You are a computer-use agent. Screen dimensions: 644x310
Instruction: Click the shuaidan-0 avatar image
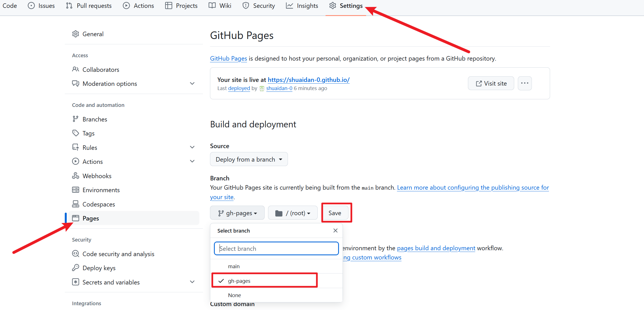pyautogui.click(x=262, y=88)
